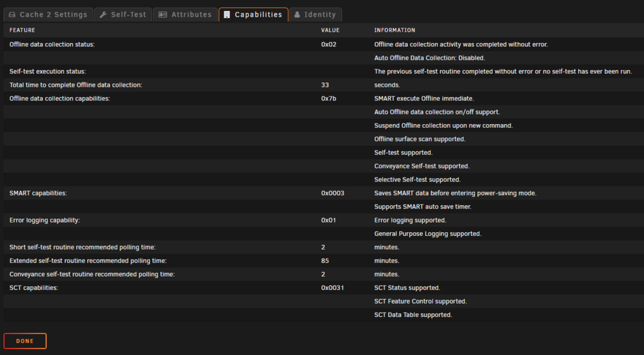Select 'Saves SMART data before entering power-saving mode.'

[x=455, y=193]
